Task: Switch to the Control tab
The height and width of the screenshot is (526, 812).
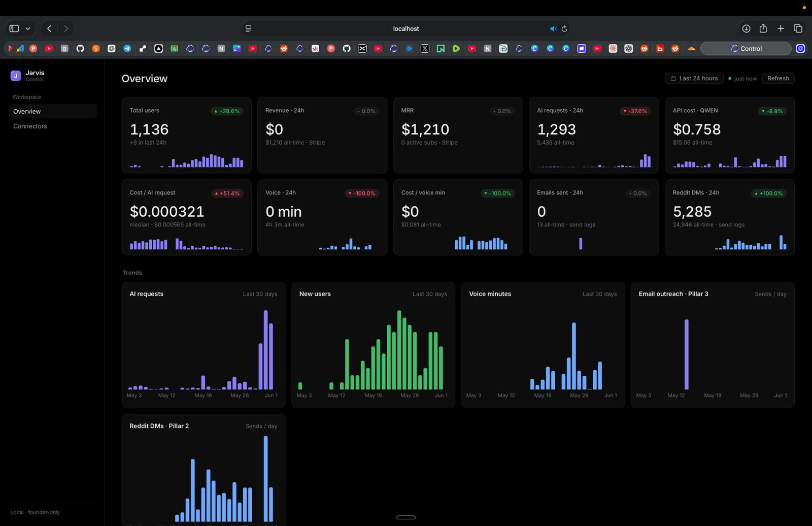Action: click(x=746, y=49)
